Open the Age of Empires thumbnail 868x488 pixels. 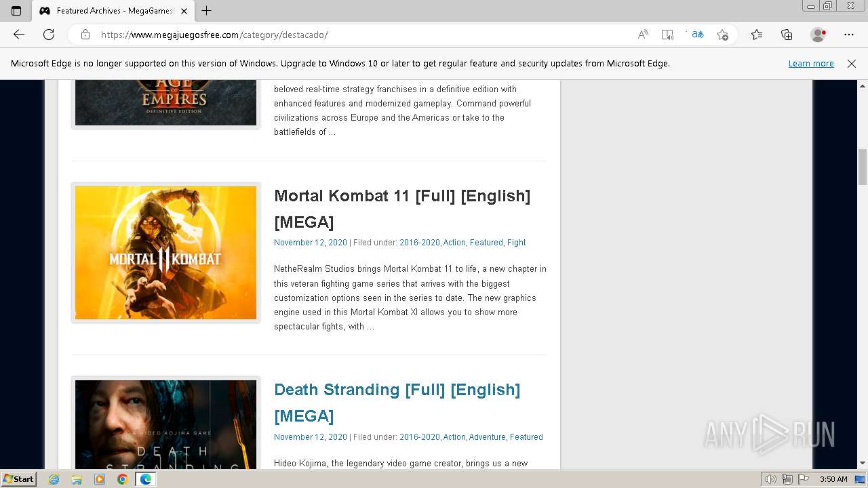click(x=165, y=103)
